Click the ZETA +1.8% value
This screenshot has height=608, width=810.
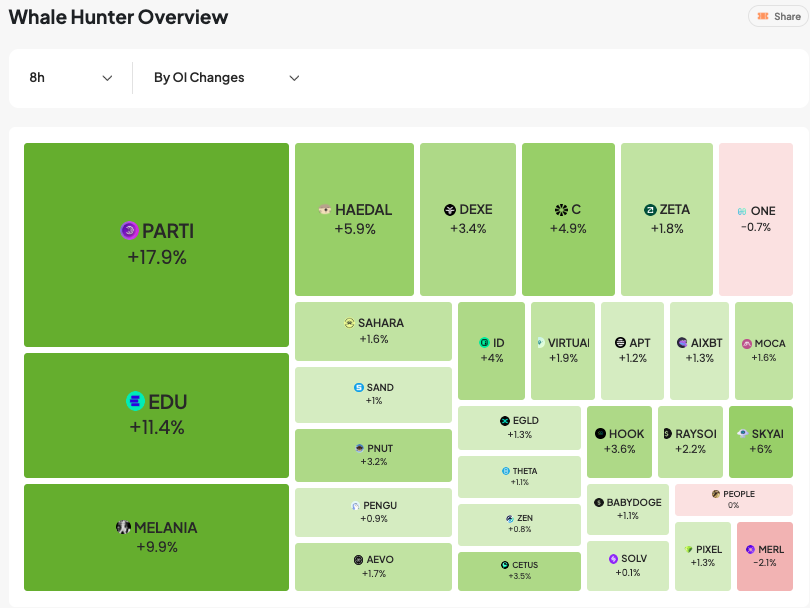click(x=667, y=229)
